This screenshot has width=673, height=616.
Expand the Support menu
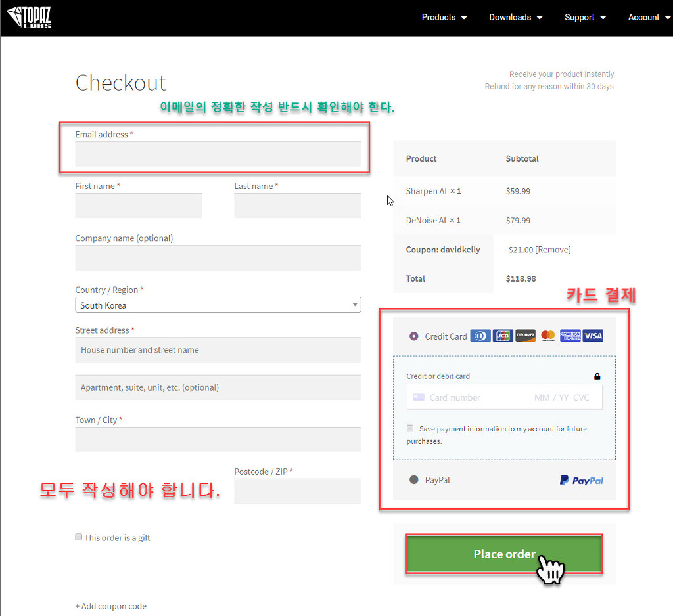[585, 18]
